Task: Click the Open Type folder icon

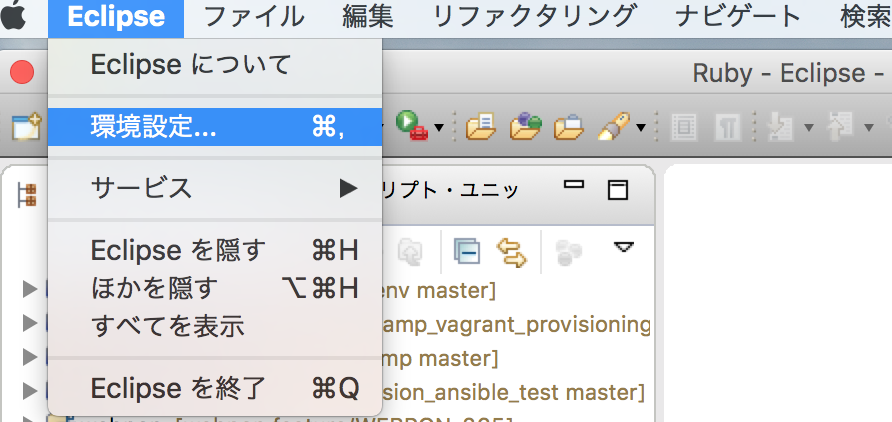Action: [481, 126]
